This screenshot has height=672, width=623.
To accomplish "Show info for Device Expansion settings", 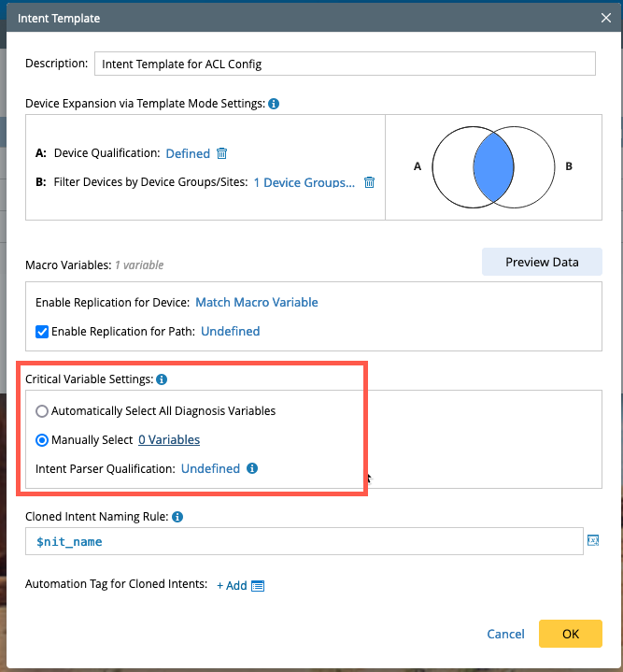I will [274, 104].
